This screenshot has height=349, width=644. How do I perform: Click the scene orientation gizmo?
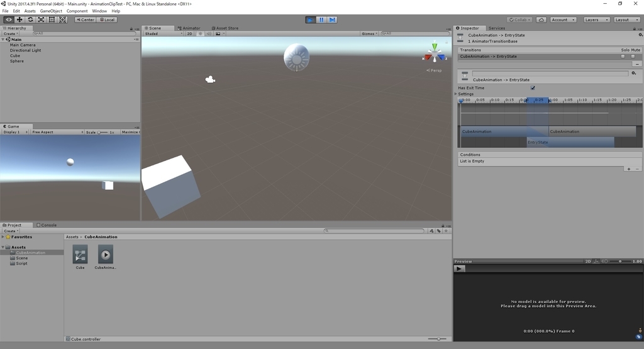(x=435, y=54)
